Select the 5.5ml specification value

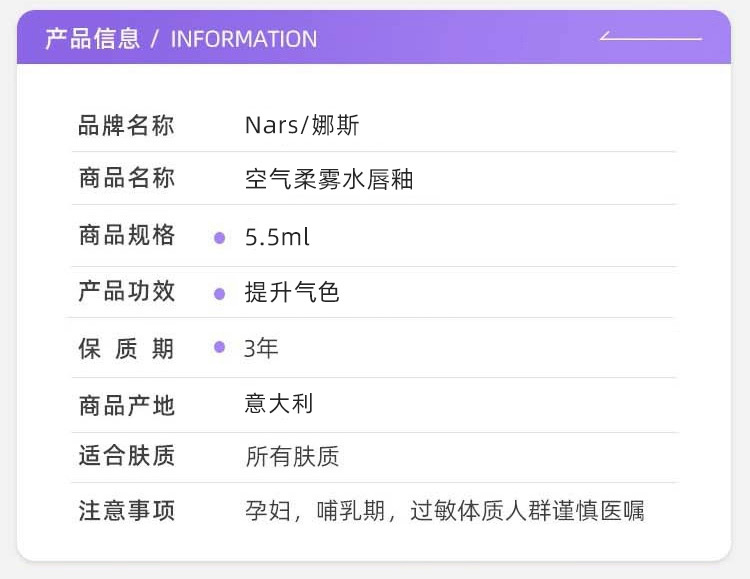tap(277, 238)
